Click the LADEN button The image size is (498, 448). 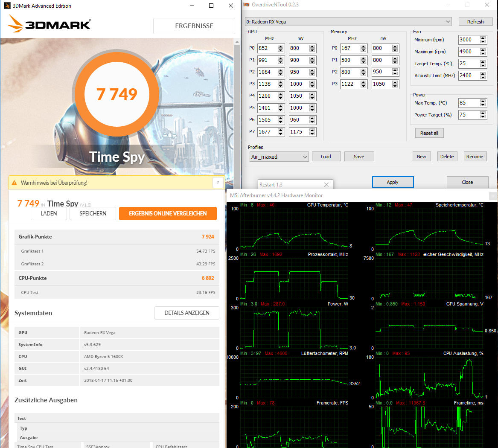tap(49, 213)
